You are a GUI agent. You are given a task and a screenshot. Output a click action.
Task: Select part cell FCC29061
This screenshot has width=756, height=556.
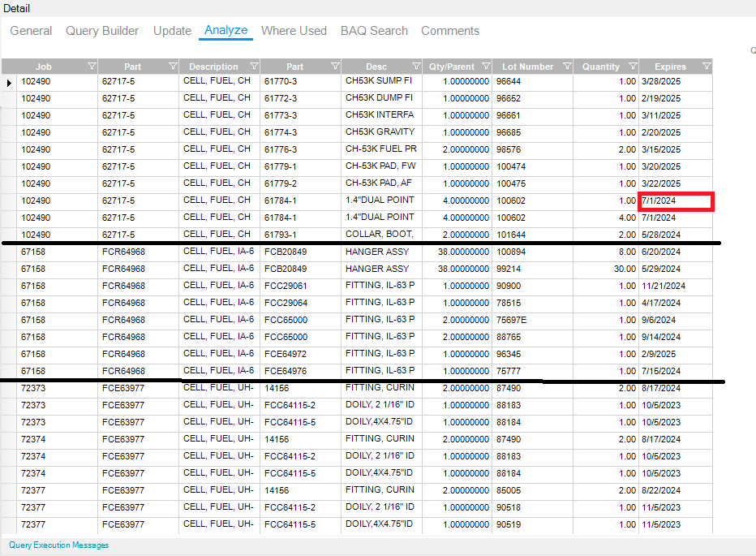click(300, 286)
